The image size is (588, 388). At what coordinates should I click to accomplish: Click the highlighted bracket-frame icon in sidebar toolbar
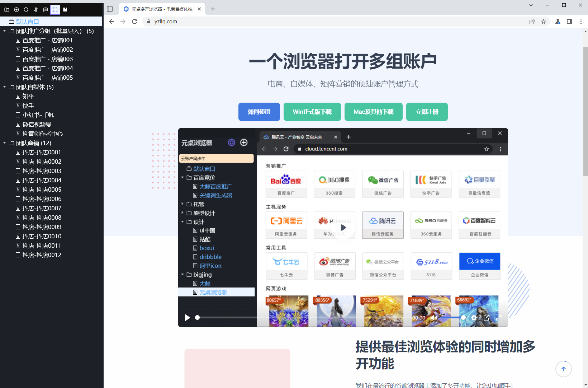coord(55,10)
